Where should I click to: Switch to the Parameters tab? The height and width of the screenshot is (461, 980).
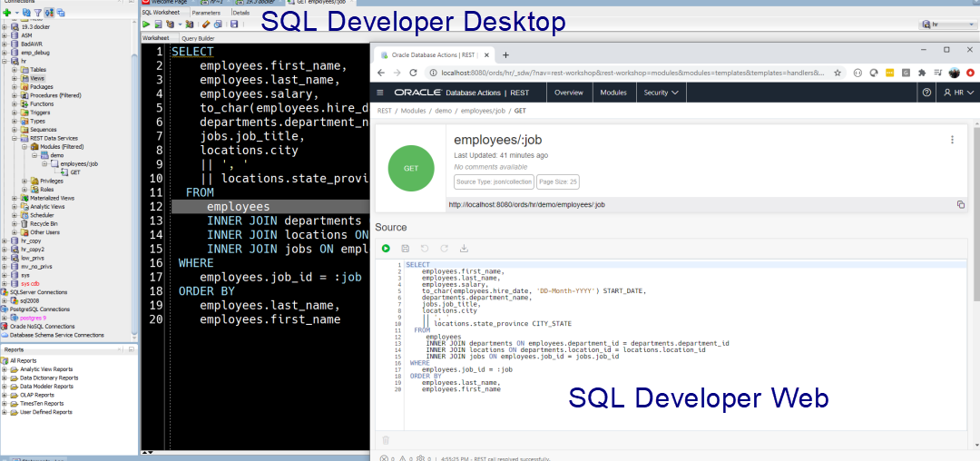pyautogui.click(x=206, y=12)
